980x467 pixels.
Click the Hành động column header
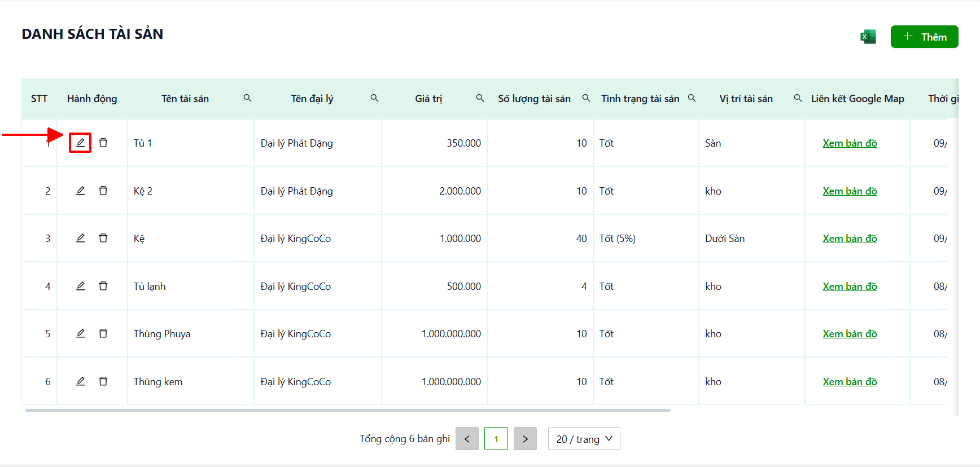pyautogui.click(x=92, y=99)
